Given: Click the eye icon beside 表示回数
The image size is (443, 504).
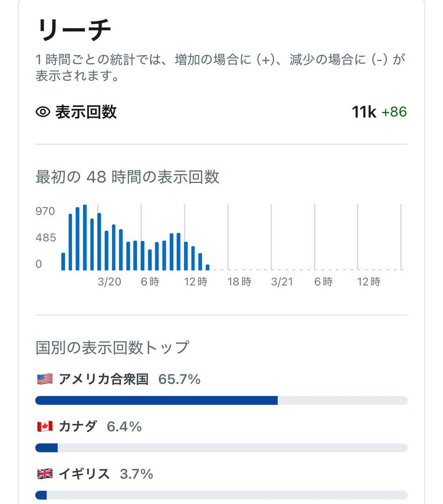Looking at the screenshot, I should coord(43,112).
